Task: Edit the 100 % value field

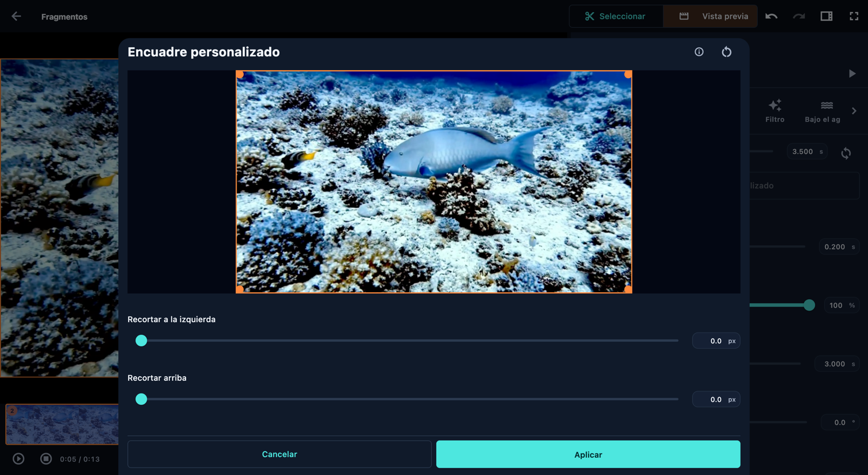Action: click(842, 305)
